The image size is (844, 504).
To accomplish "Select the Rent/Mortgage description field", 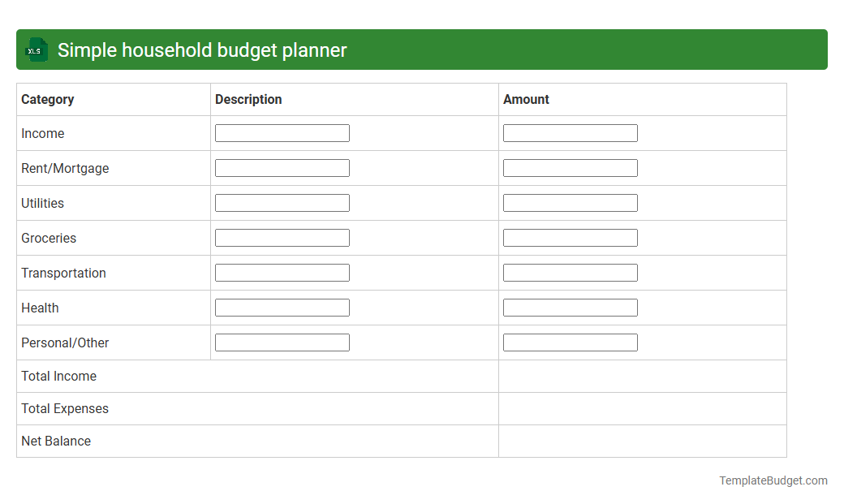I will coord(282,167).
